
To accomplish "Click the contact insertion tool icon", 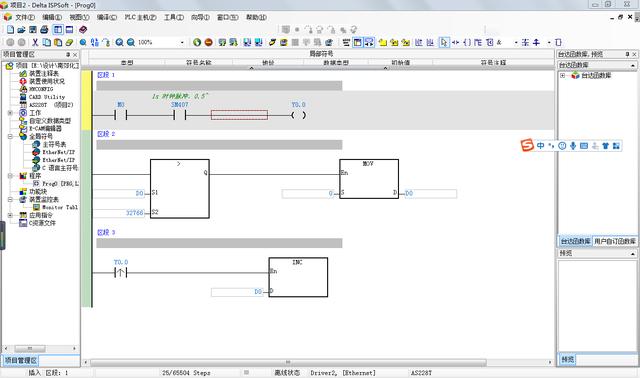I will 456,42.
